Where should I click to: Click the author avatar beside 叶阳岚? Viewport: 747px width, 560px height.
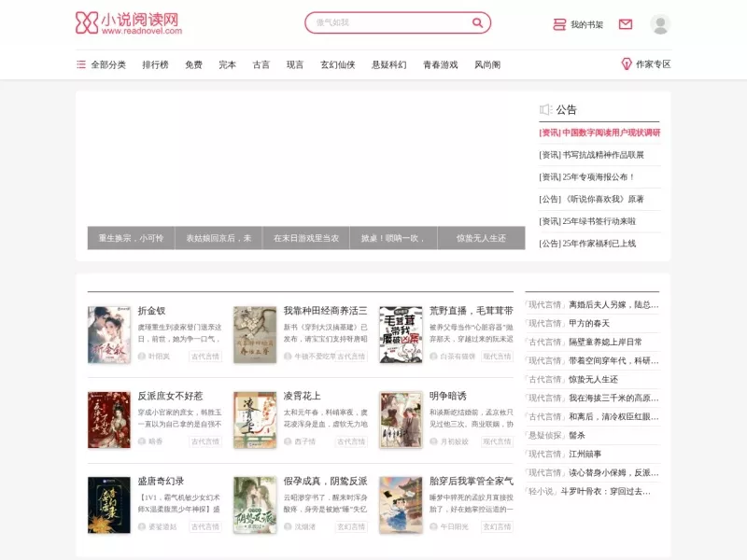click(142, 357)
